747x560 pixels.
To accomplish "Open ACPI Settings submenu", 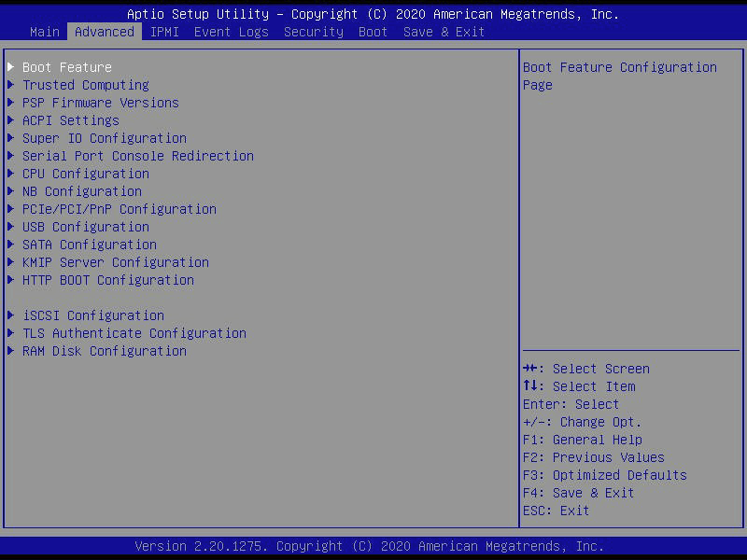I will pyautogui.click(x=71, y=120).
